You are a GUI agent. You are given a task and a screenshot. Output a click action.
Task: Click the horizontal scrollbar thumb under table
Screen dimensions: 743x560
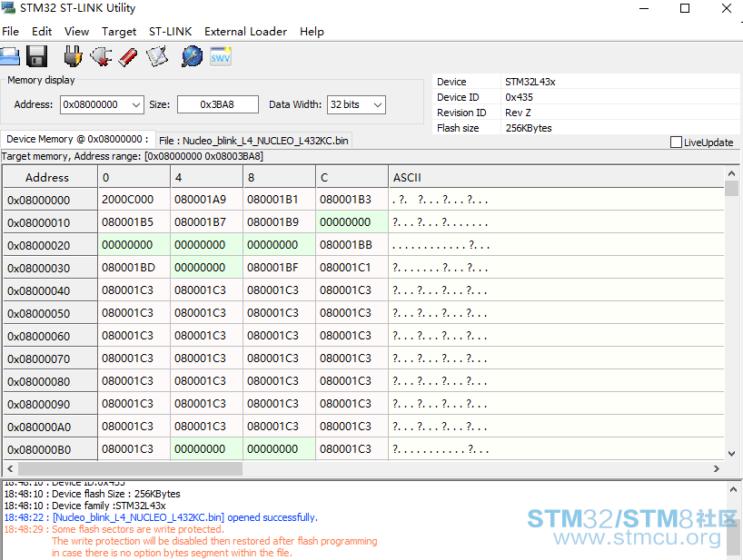130,468
